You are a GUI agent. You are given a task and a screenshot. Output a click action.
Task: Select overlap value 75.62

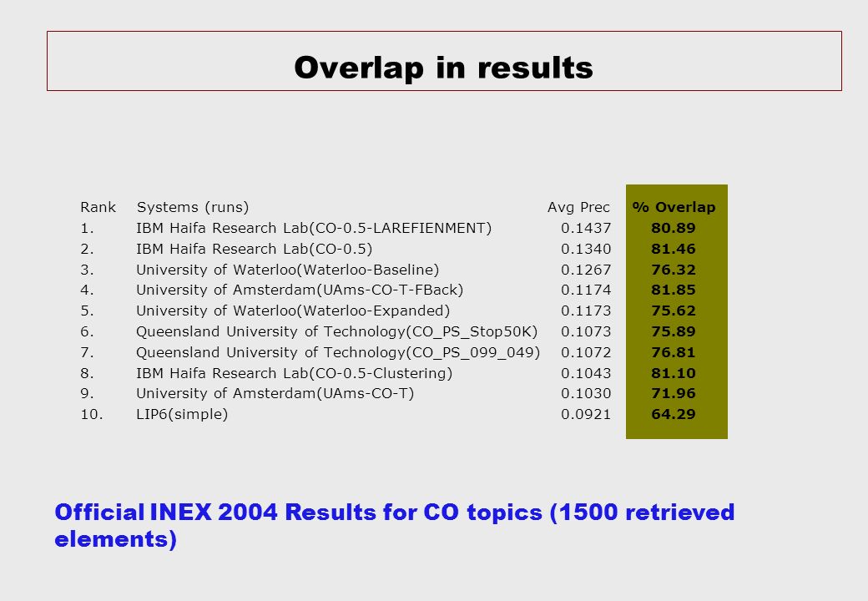674,311
